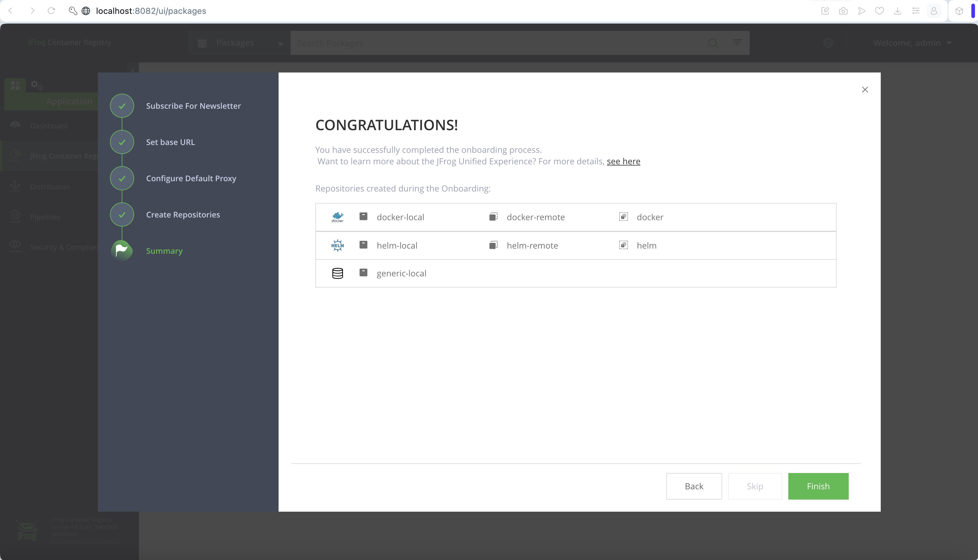Select the Subscribe For Newsletter step
This screenshot has width=978, height=560.
pos(193,106)
